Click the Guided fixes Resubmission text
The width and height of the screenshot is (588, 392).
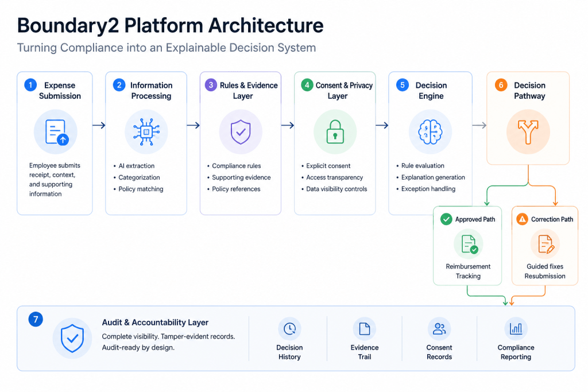pyautogui.click(x=545, y=271)
